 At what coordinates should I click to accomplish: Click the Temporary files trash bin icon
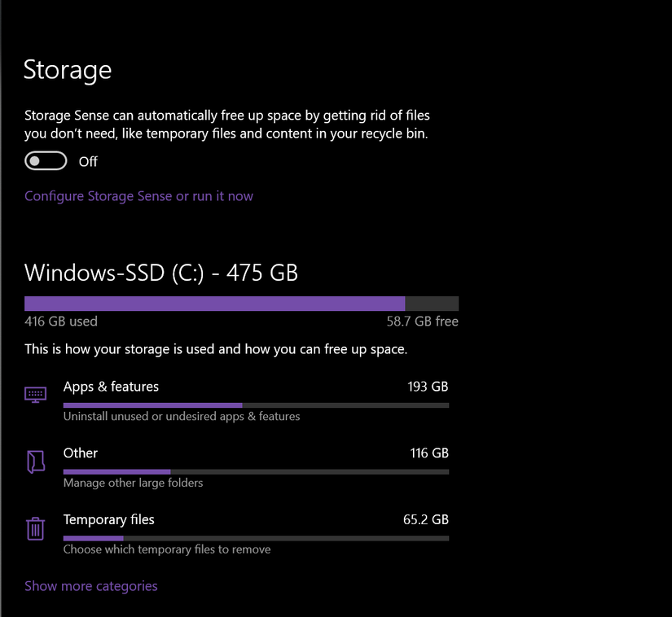34,527
